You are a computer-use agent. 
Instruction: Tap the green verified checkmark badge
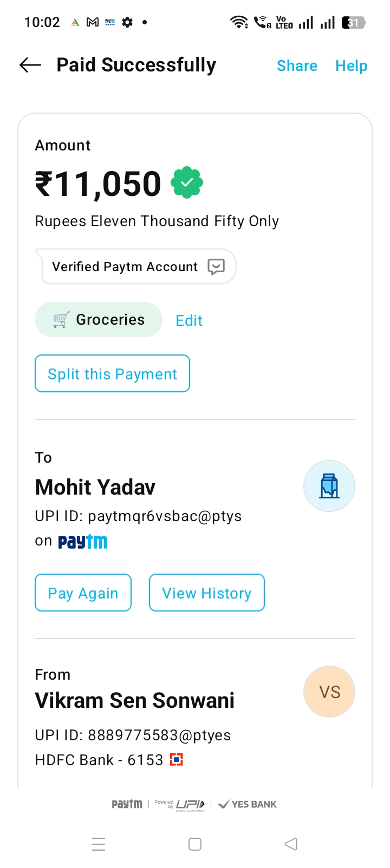click(187, 183)
